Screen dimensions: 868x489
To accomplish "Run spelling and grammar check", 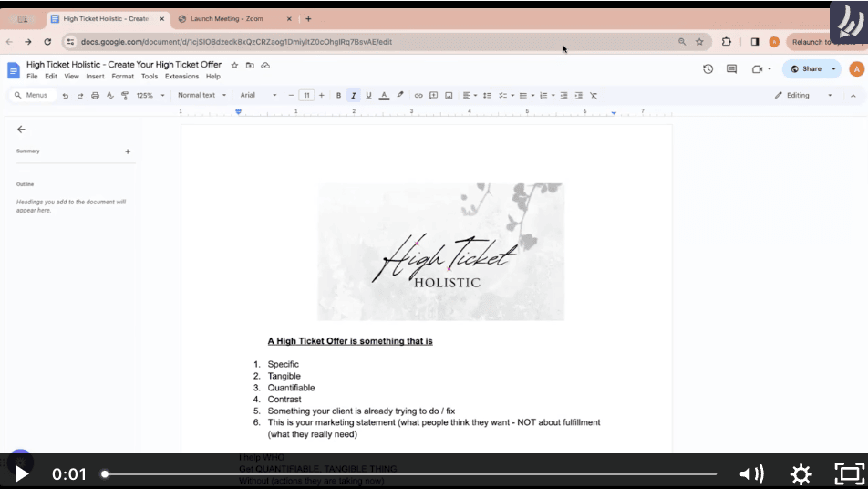I will [110, 96].
